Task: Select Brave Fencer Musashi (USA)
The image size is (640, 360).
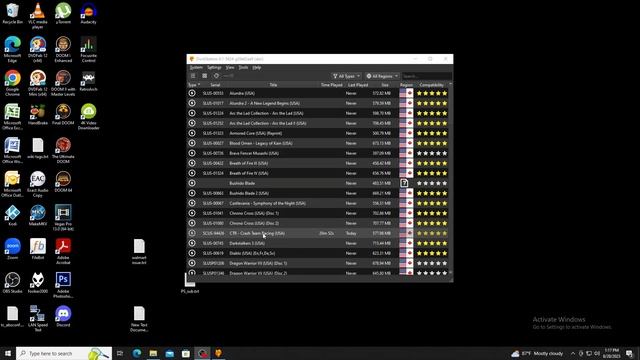Action: point(318,153)
